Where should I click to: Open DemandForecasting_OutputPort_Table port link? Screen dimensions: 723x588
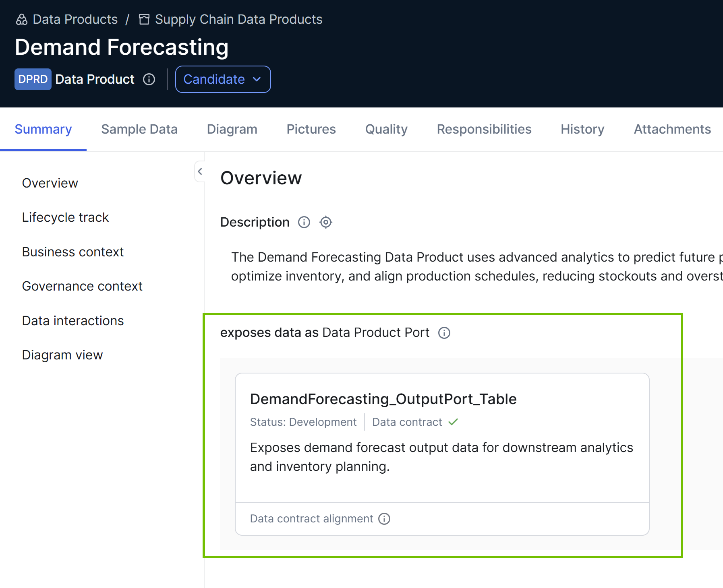(383, 399)
